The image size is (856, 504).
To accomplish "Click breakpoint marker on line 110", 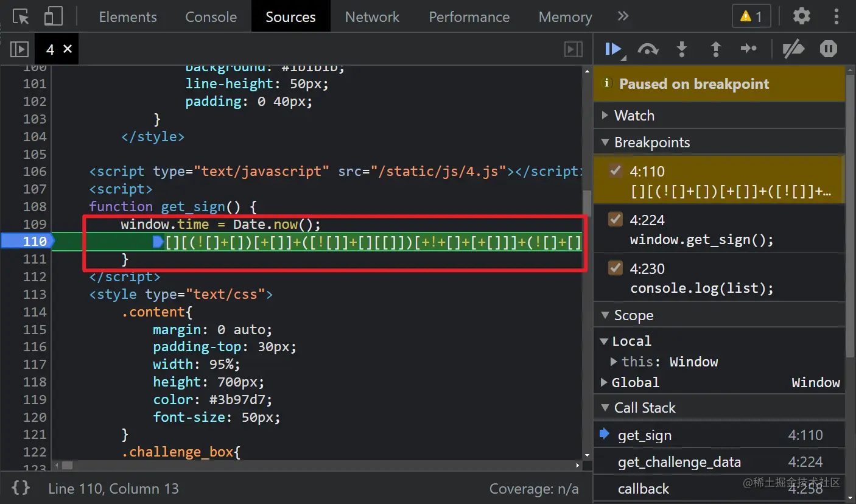I will (27, 241).
